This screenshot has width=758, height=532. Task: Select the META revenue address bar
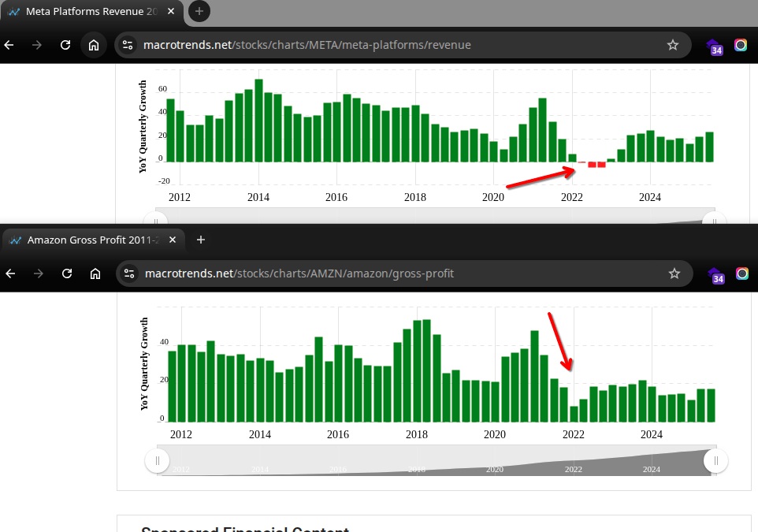point(402,45)
